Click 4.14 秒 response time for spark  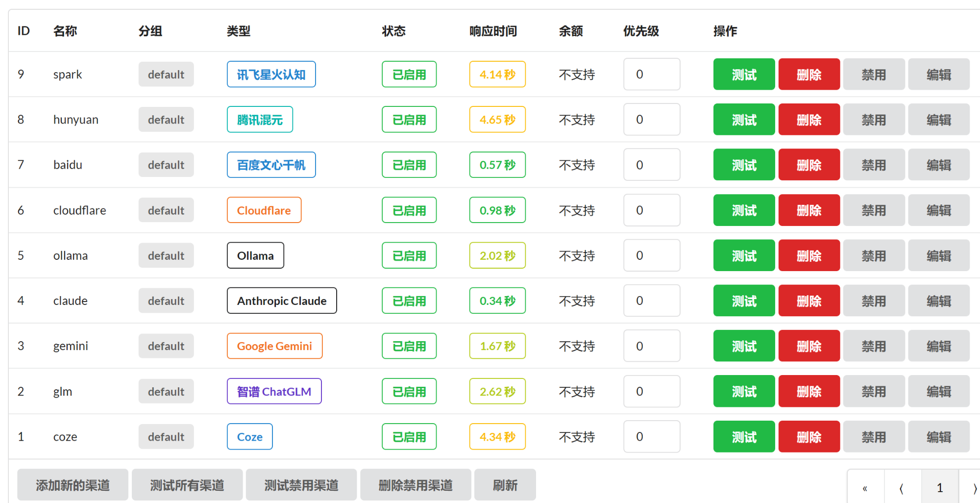click(x=497, y=74)
